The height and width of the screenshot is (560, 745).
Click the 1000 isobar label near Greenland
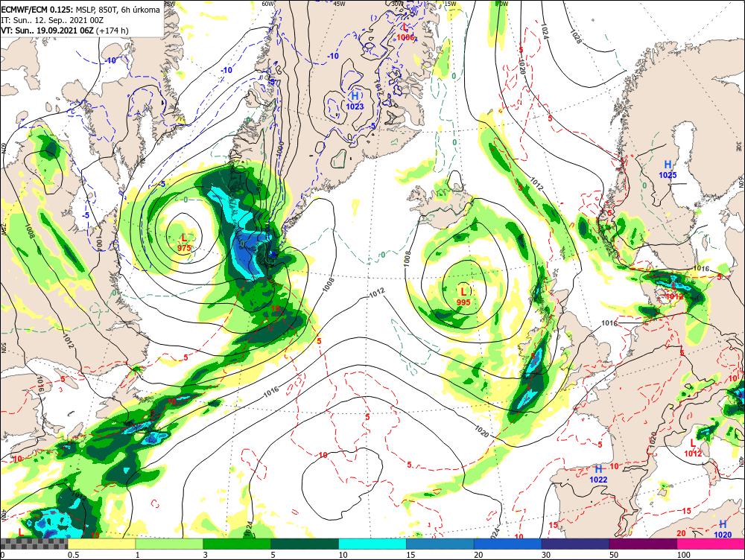click(x=280, y=149)
